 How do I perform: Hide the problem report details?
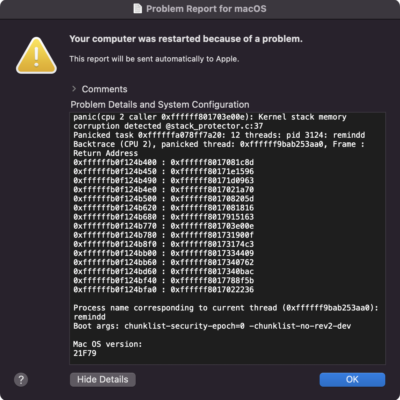[103, 380]
